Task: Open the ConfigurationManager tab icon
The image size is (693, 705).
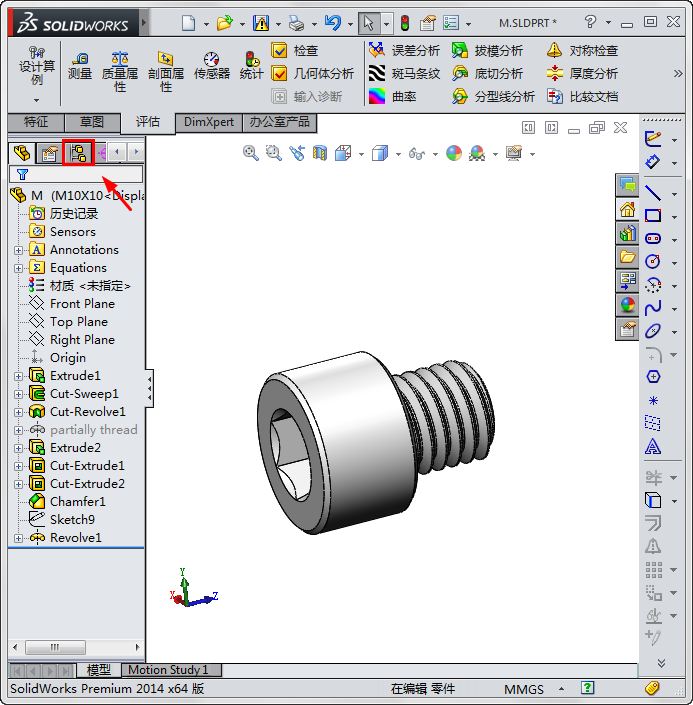Action: (77, 153)
